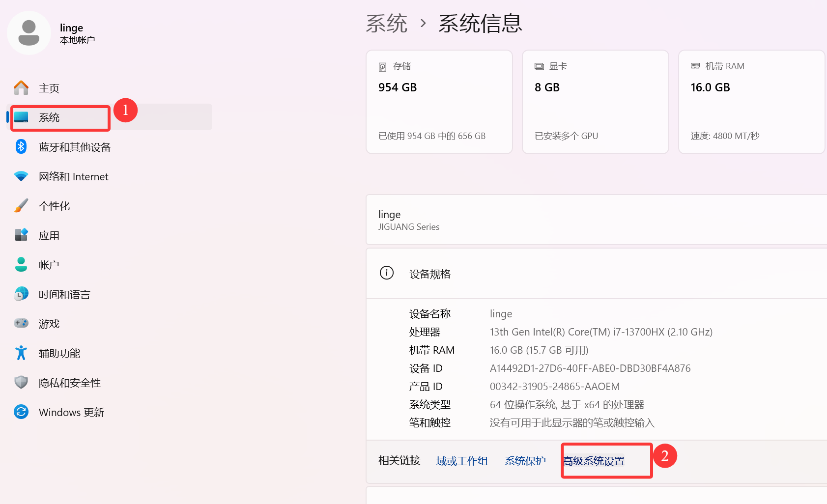
Task: Open the 主页 page
Action: tap(109, 88)
